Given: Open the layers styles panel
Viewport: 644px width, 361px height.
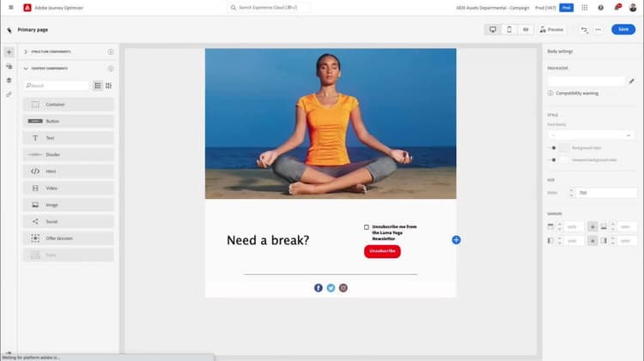Looking at the screenshot, I should tap(9, 81).
